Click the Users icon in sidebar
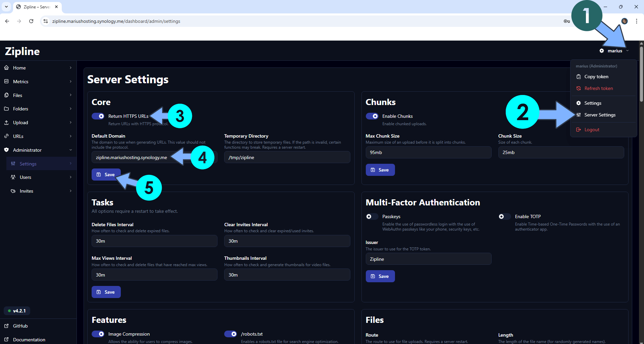Screen dimensions: 644x344 [x=13, y=177]
